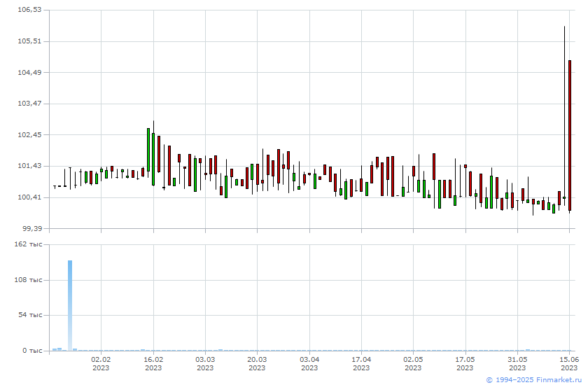588x385 pixels.
Task: Click the 100,41 price axis label
Action: [x=29, y=197]
